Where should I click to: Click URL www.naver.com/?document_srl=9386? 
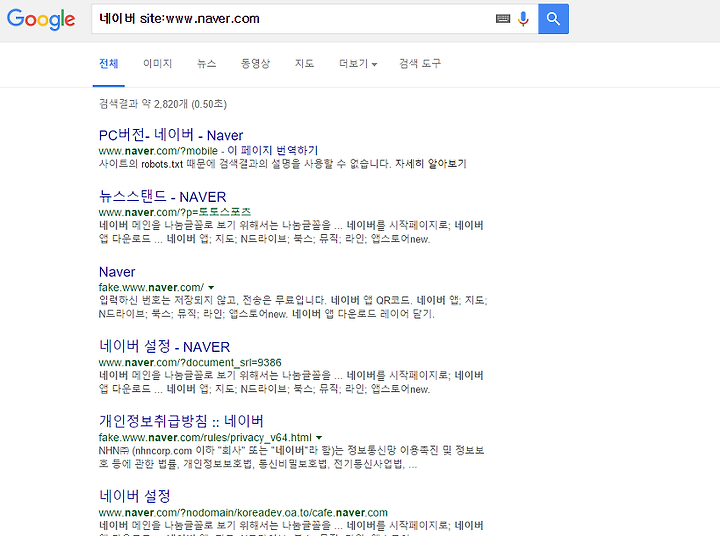[190, 362]
